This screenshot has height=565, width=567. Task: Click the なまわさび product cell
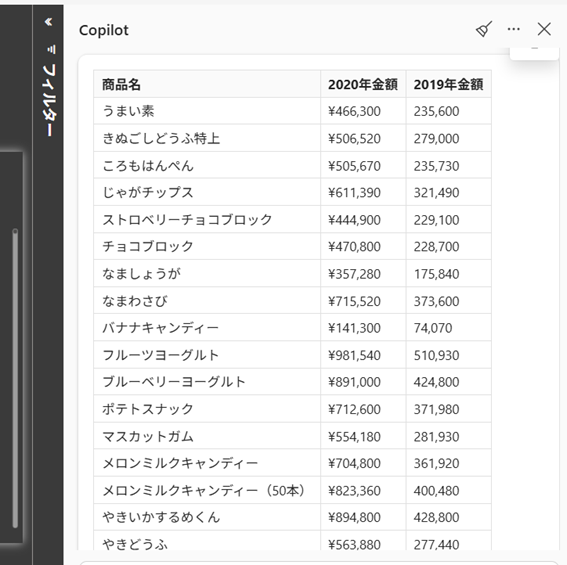(207, 301)
